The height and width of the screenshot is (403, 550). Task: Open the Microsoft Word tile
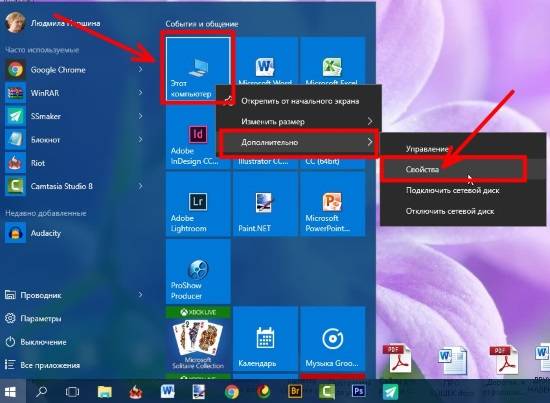265,61
